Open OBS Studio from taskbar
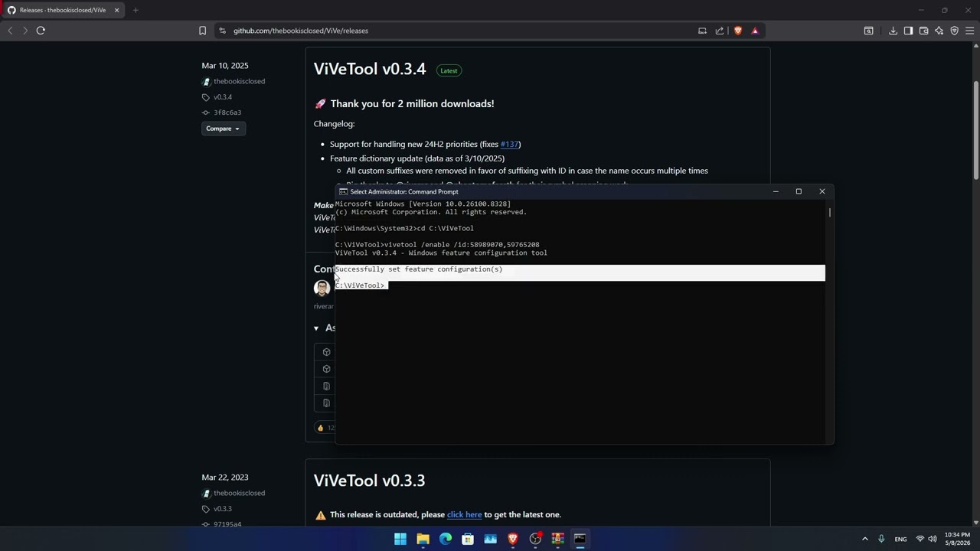The width and height of the screenshot is (980, 551). [x=535, y=539]
